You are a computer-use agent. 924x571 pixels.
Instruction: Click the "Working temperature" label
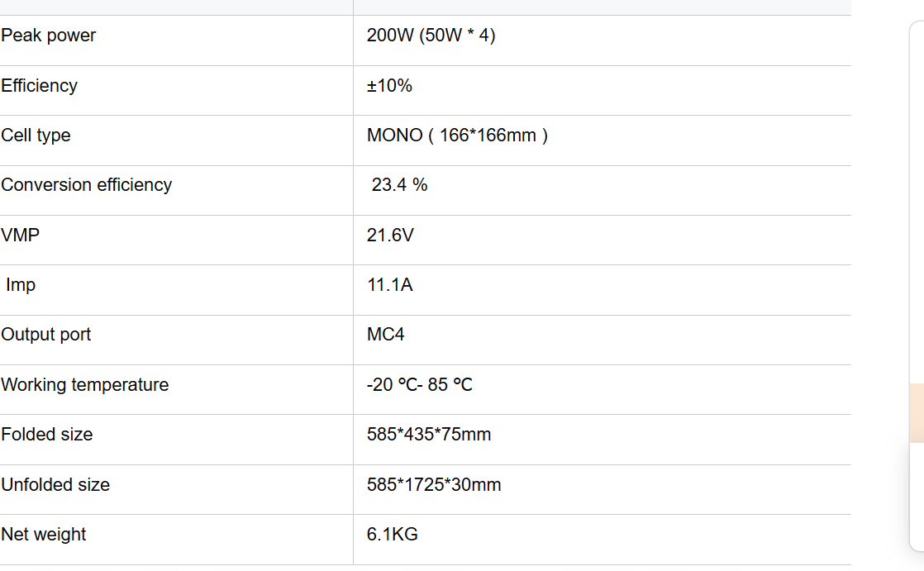(x=85, y=385)
